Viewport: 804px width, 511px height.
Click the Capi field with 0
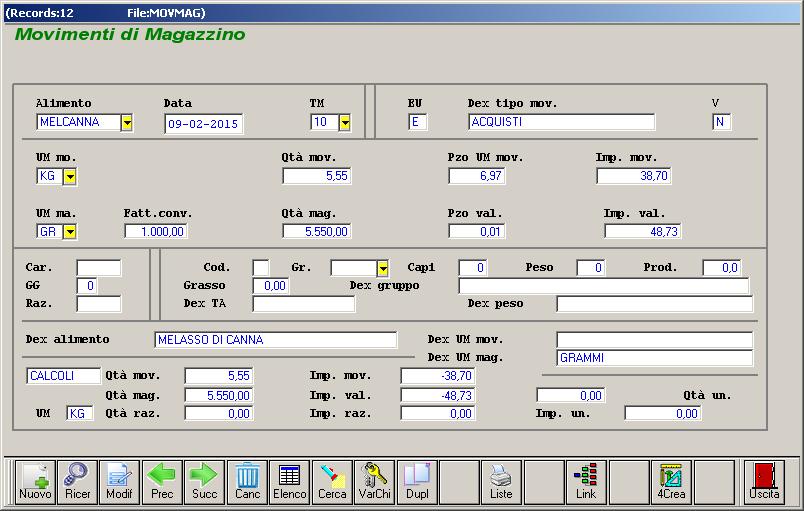pyautogui.click(x=473, y=268)
